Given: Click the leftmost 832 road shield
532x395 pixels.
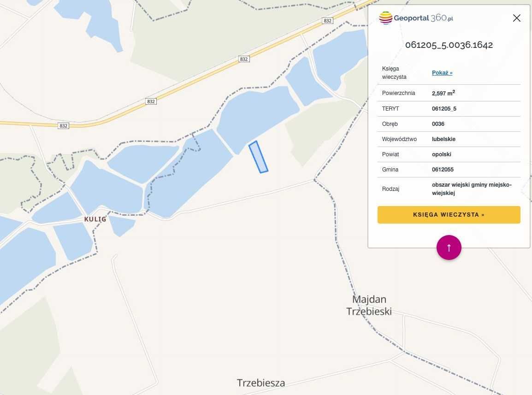Looking at the screenshot, I should [x=64, y=126].
